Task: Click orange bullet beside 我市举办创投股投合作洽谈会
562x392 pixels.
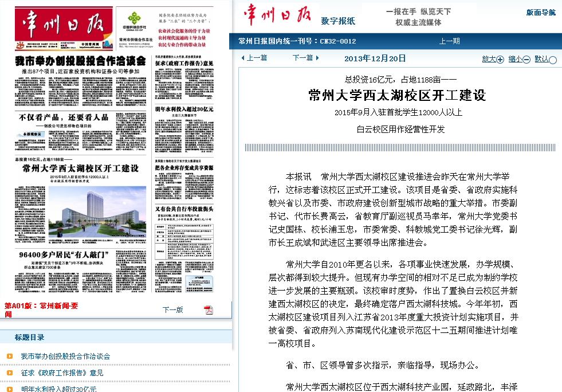Action: [x=10, y=356]
